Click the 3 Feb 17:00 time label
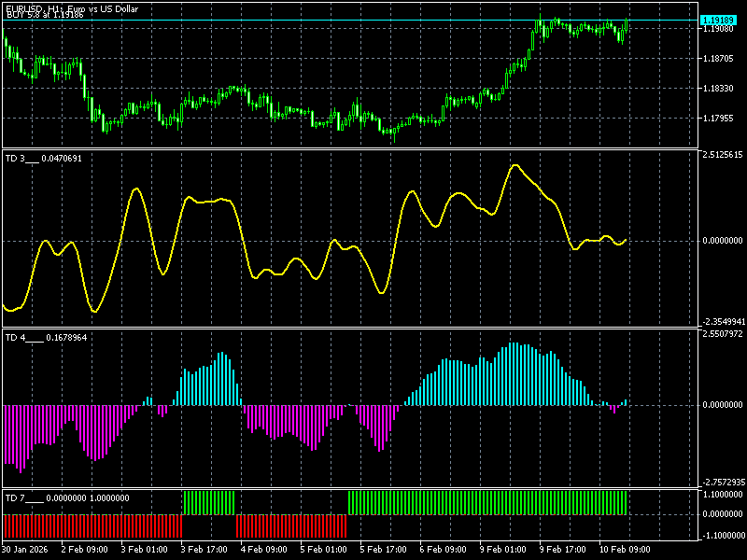747x560 pixels. point(204,550)
